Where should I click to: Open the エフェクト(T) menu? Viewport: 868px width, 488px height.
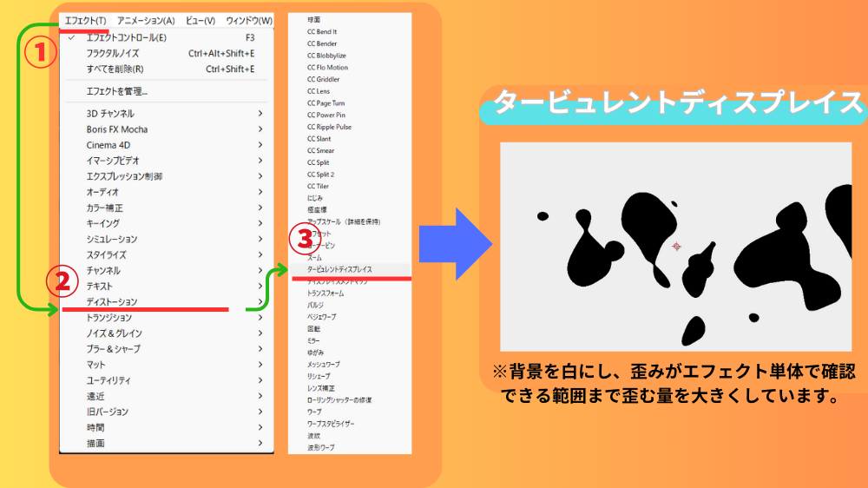click(86, 20)
